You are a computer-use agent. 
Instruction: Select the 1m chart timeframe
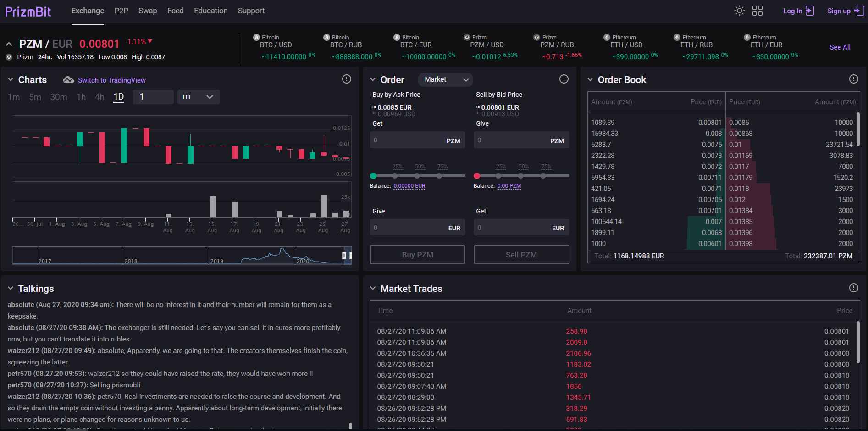pyautogui.click(x=14, y=97)
